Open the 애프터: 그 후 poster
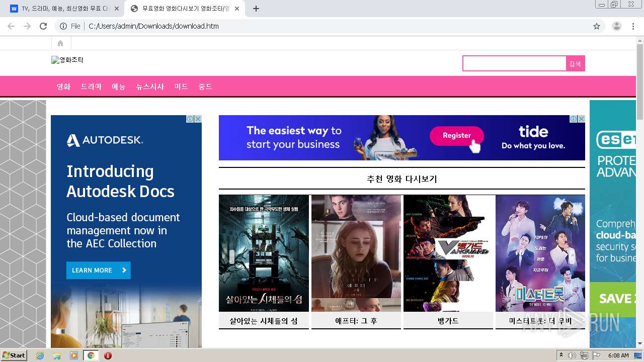644x362 pixels. tap(356, 253)
